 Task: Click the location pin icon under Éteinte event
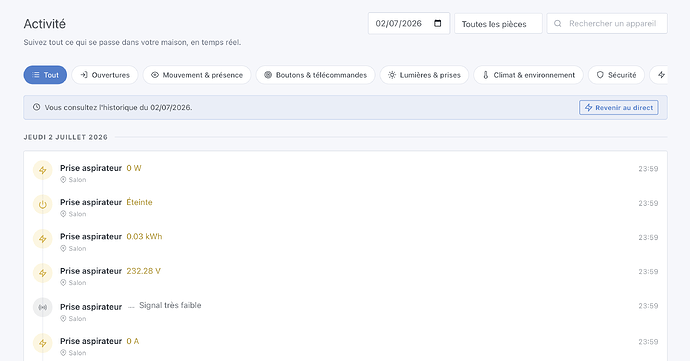pyautogui.click(x=63, y=214)
